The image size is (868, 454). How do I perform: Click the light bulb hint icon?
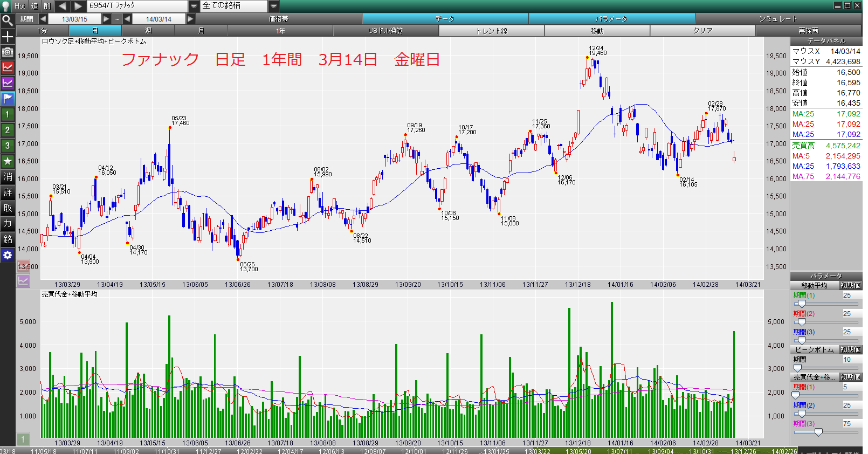(5, 6)
